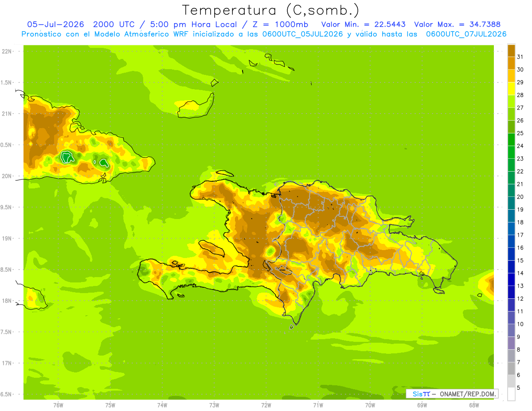Click the colorbar label "11"

(x=520, y=311)
